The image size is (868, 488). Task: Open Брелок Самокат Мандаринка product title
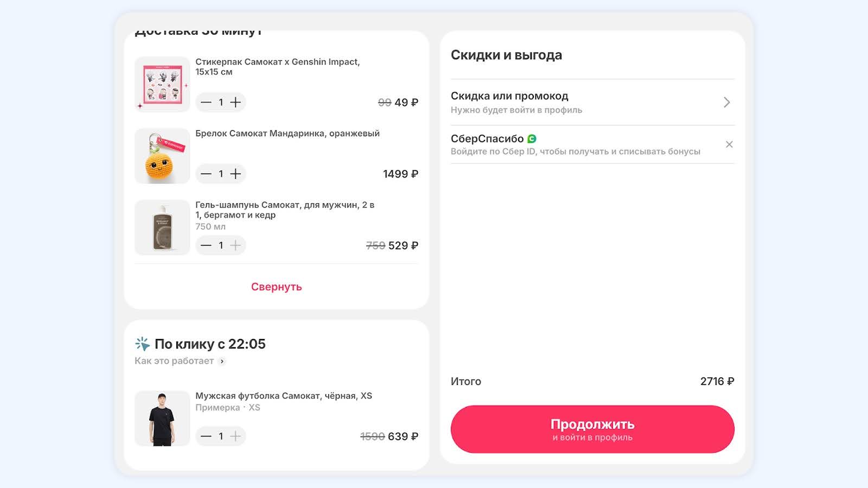(x=288, y=133)
